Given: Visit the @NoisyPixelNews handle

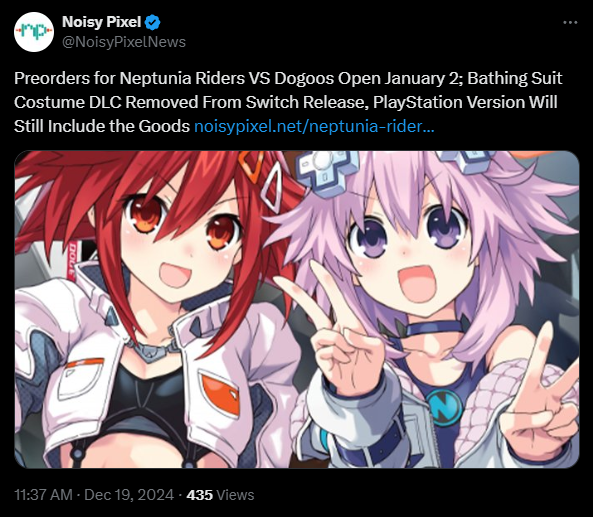Looking at the screenshot, I should [124, 42].
